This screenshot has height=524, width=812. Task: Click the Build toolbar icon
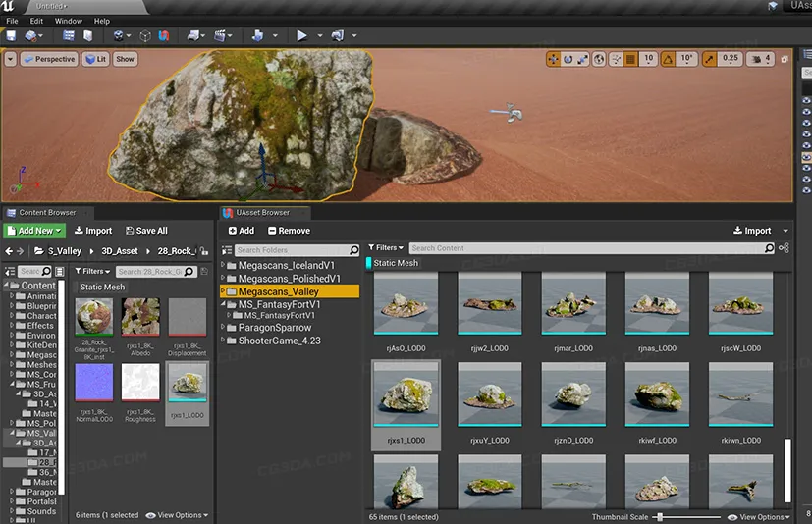(257, 35)
